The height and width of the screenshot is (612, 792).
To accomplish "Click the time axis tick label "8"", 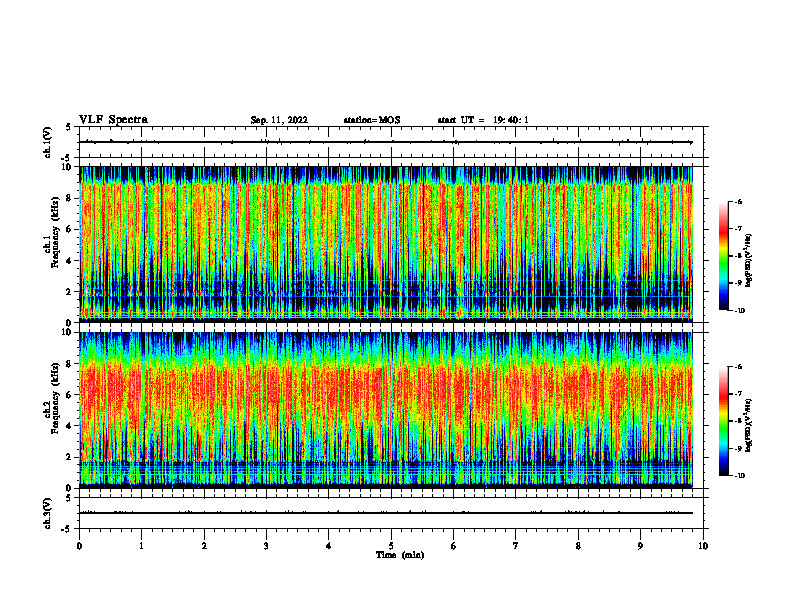I will coord(578,546).
